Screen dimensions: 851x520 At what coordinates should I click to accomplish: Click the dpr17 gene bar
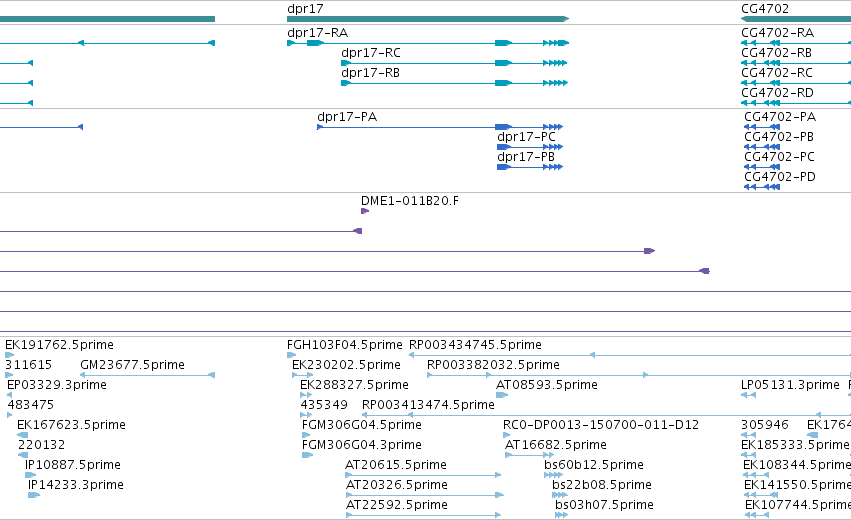[428, 19]
